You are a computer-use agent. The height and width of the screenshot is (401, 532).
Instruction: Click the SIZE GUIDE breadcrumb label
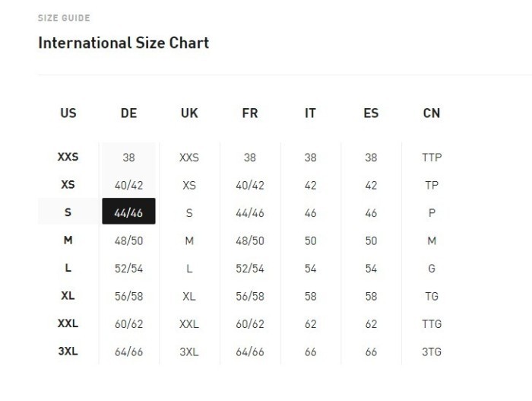coord(64,18)
